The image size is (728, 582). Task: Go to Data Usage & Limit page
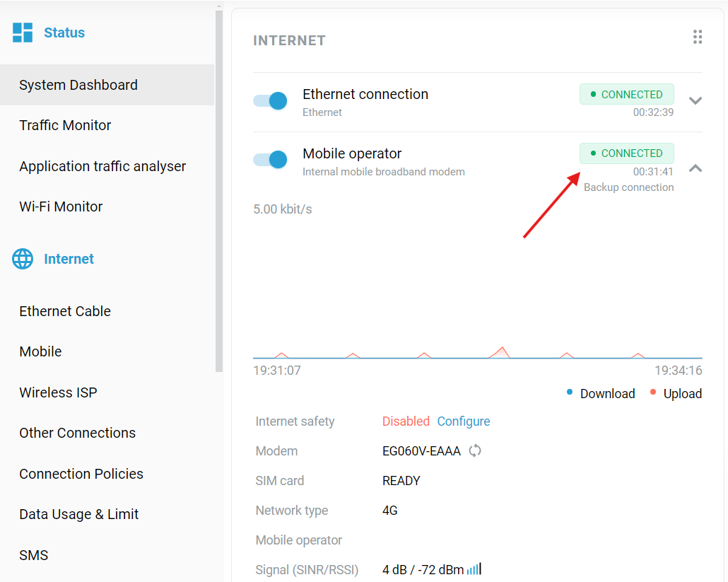[x=79, y=514]
